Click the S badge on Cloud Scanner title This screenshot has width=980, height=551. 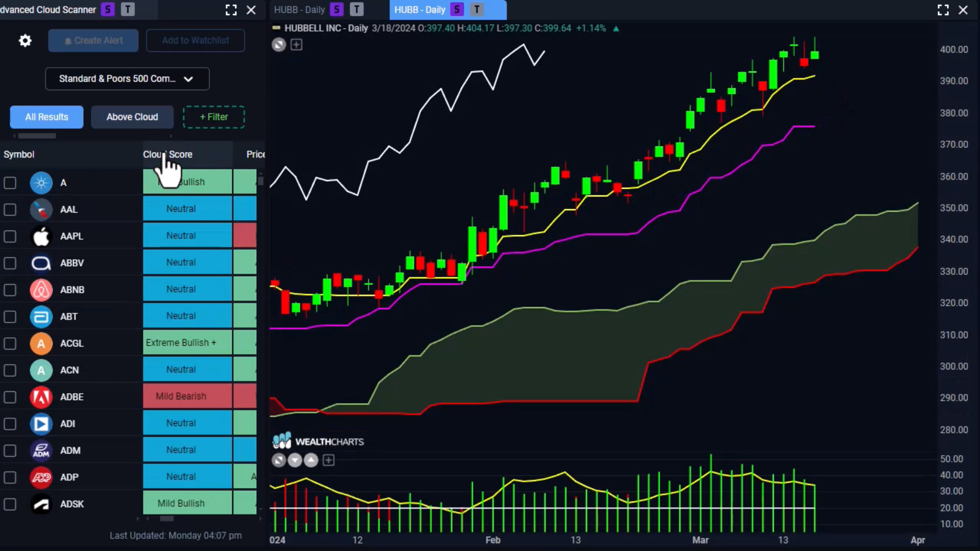click(x=108, y=10)
